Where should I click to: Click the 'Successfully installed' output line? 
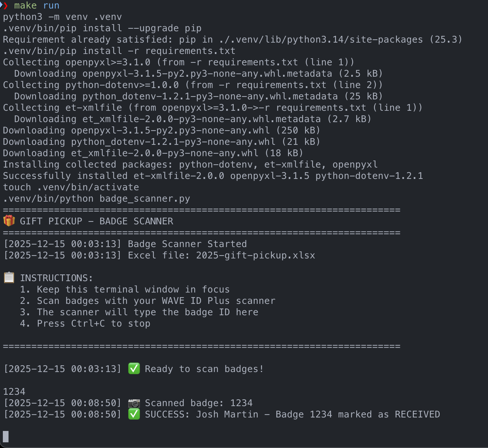tap(213, 176)
